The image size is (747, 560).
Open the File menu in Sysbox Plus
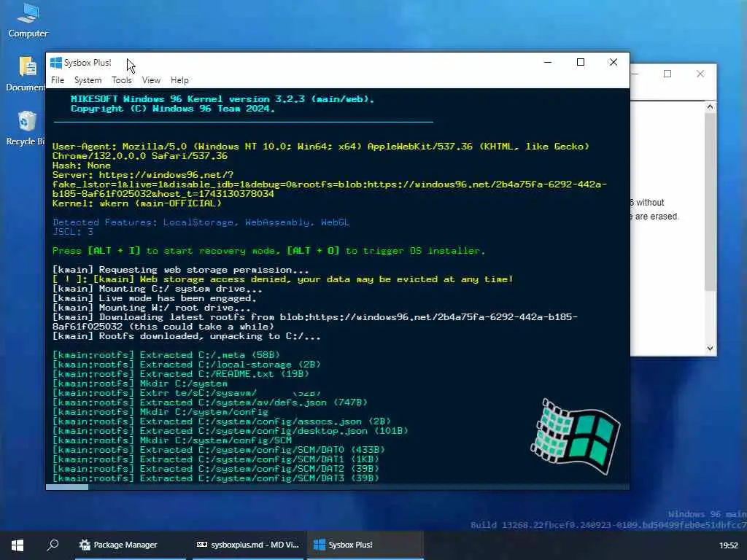(x=58, y=80)
